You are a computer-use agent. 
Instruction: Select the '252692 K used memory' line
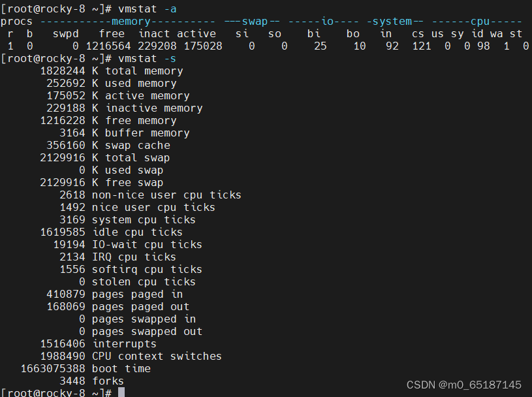tap(112, 83)
